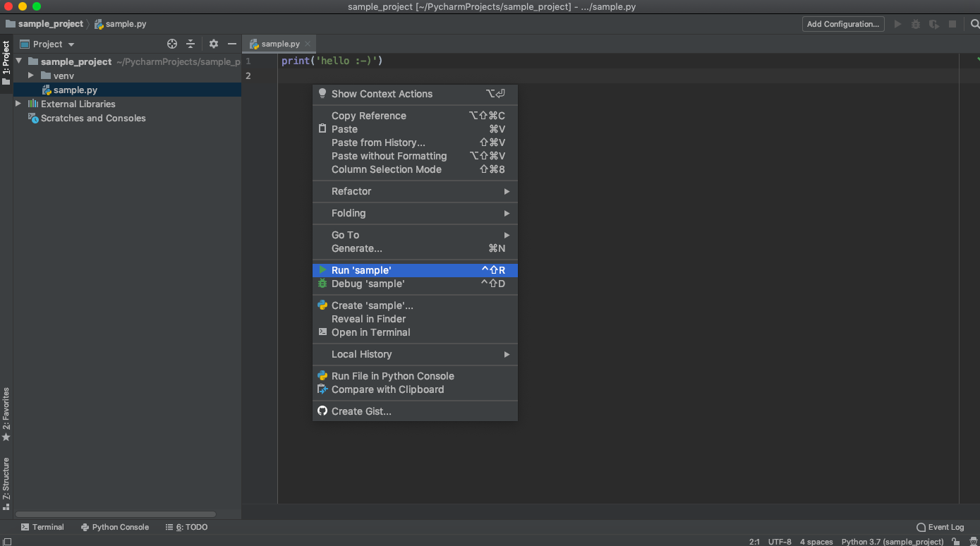Select Paste from History...

[x=415, y=142]
